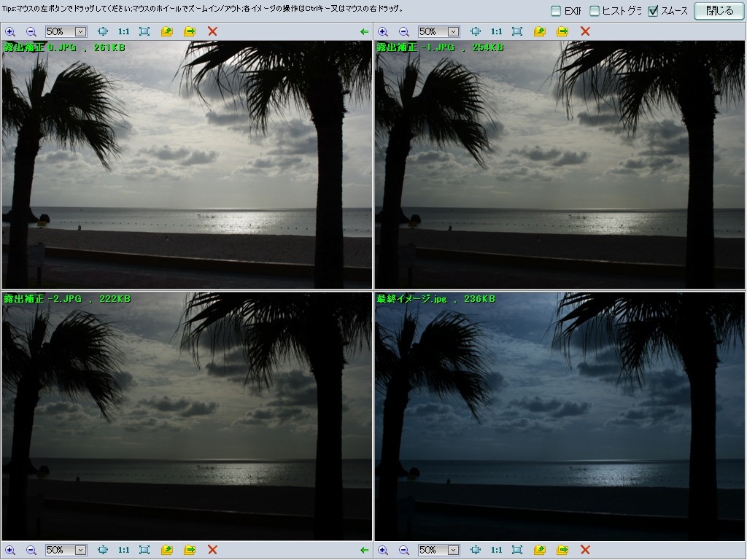This screenshot has height=560, width=747.
Task: Click folder move-arrow icon below 露出補正 -2.JPG
Action: coord(190,550)
